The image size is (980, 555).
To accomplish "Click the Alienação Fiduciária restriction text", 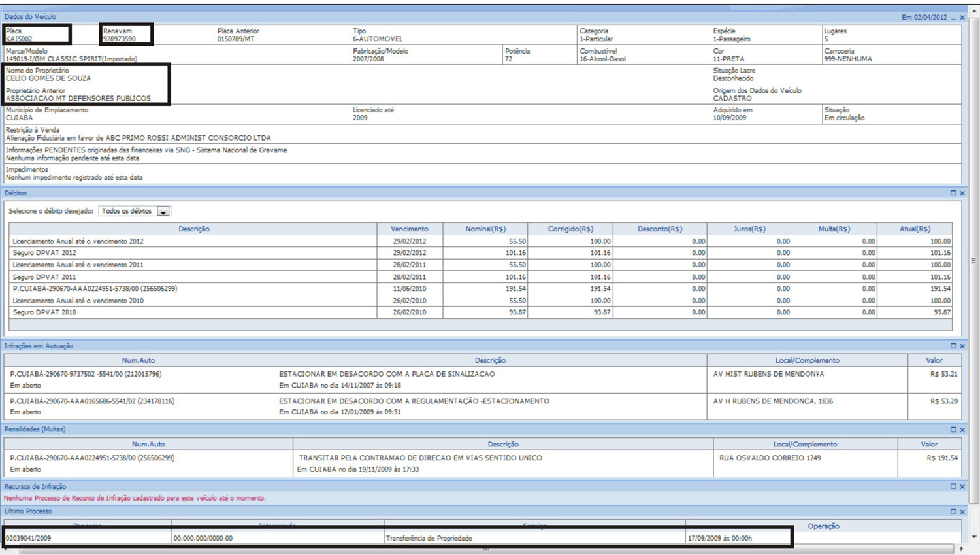I will [139, 138].
